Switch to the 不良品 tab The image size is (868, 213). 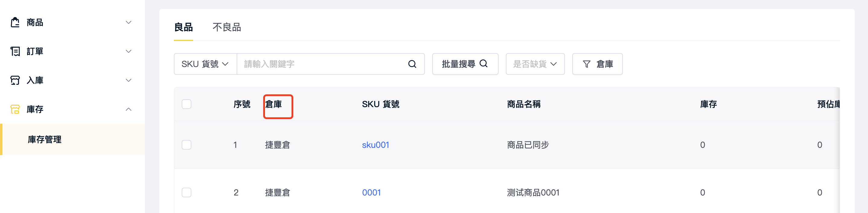(227, 27)
